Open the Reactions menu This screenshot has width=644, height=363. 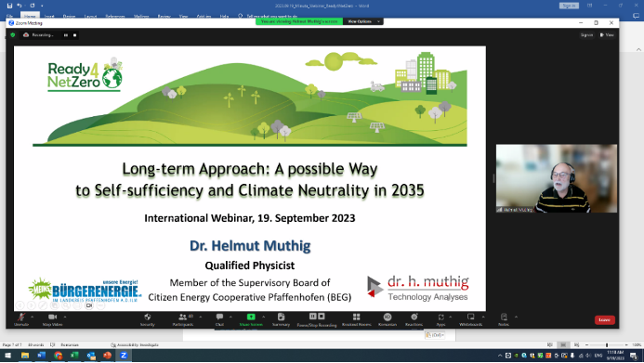[414, 317]
